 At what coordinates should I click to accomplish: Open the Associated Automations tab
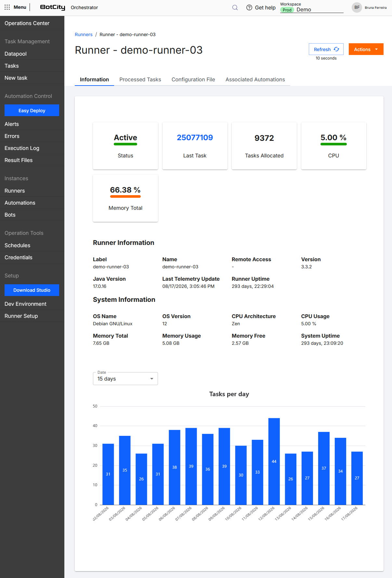click(255, 79)
